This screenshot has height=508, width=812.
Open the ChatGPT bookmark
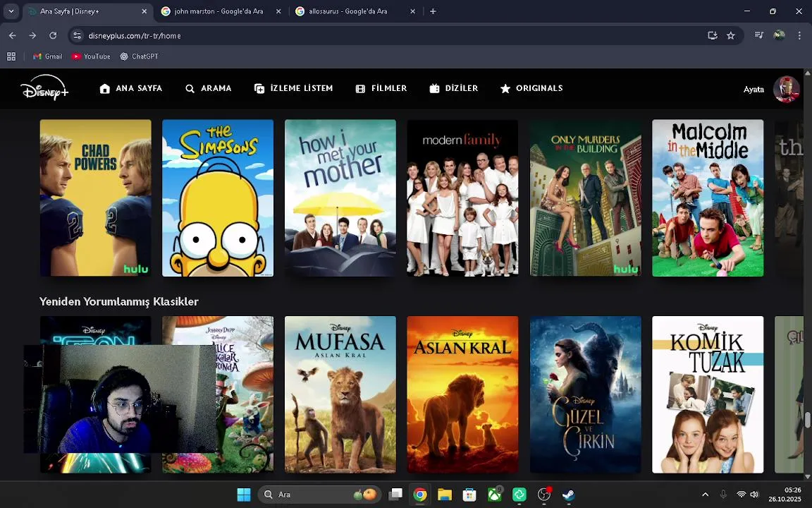tap(139, 56)
